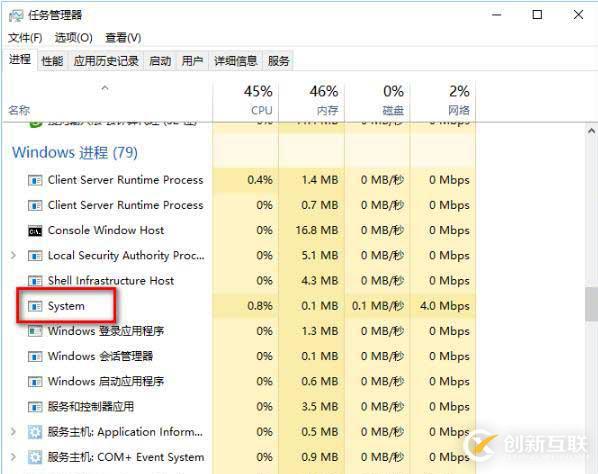Click the Local Security Authority Process icon
Screen dimensions: 598x474
[x=35, y=256]
